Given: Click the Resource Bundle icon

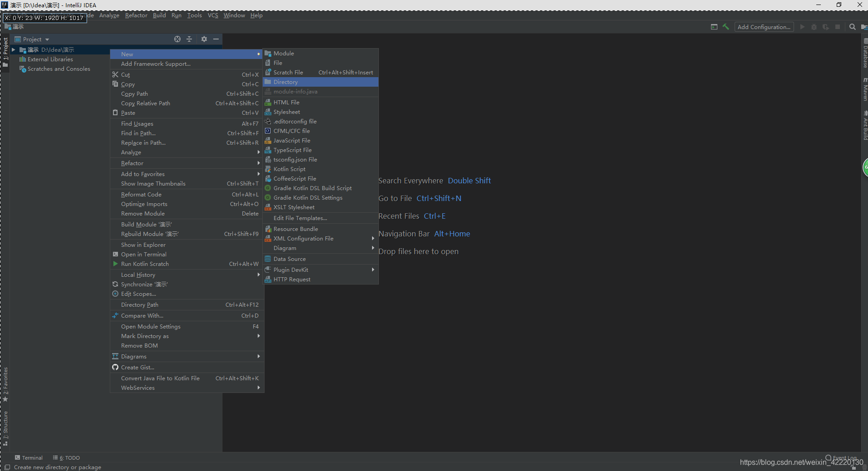Looking at the screenshot, I should tap(268, 229).
